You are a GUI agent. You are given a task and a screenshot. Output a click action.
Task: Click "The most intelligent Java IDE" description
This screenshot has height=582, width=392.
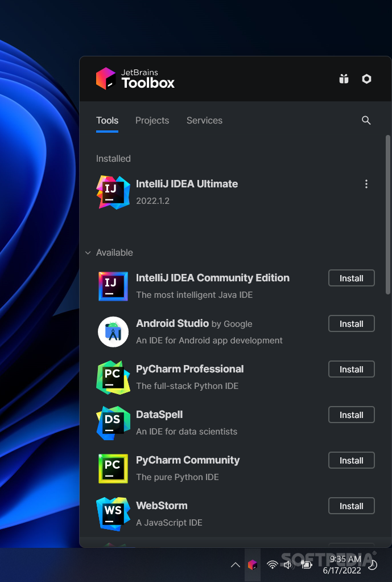click(x=195, y=295)
